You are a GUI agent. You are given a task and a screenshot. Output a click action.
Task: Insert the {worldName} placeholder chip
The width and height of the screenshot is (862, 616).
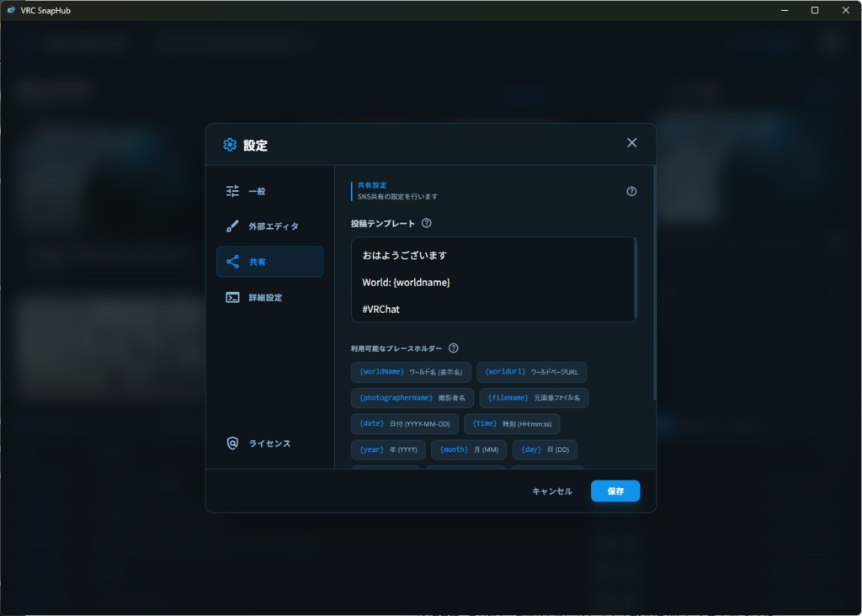click(x=411, y=372)
